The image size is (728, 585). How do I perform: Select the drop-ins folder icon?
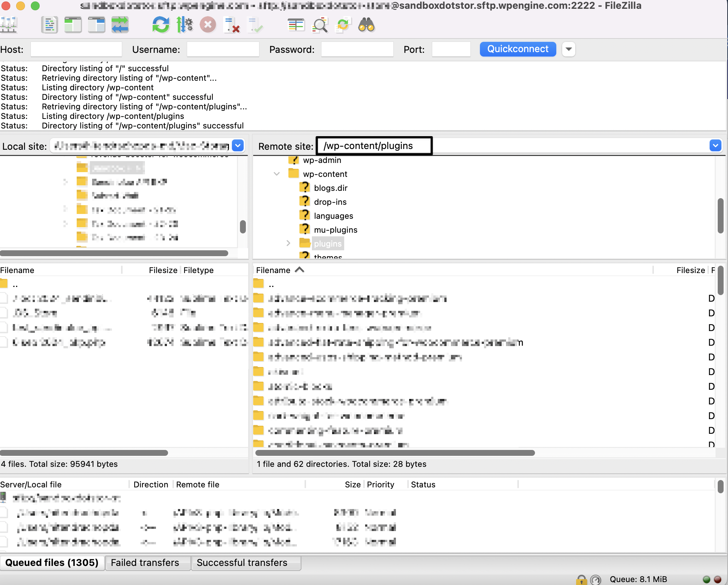[304, 201]
